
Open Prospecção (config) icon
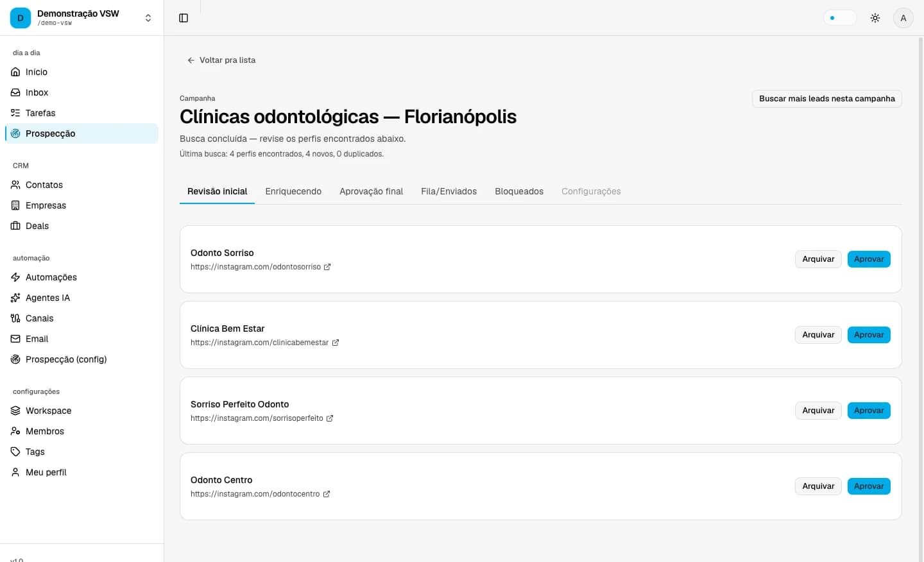15,359
